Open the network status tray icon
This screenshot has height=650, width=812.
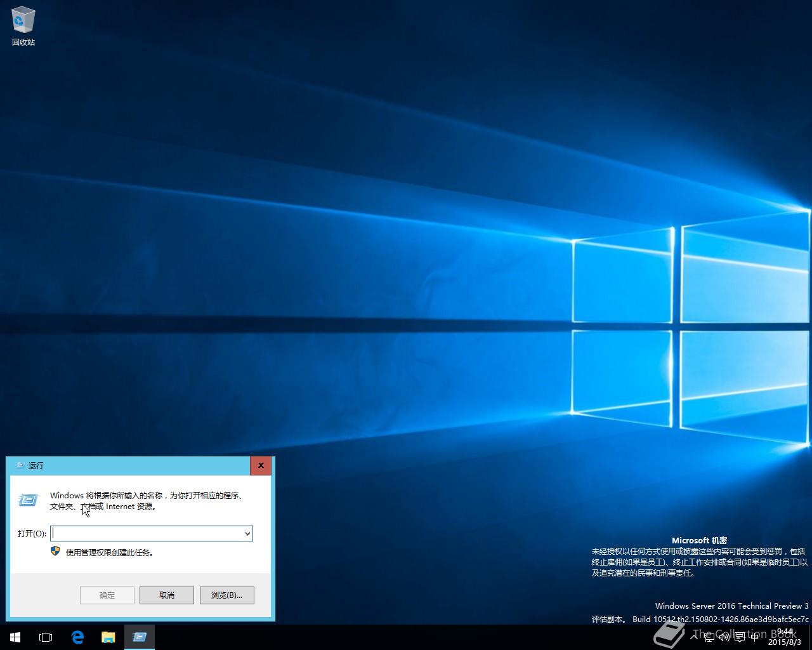(709, 637)
